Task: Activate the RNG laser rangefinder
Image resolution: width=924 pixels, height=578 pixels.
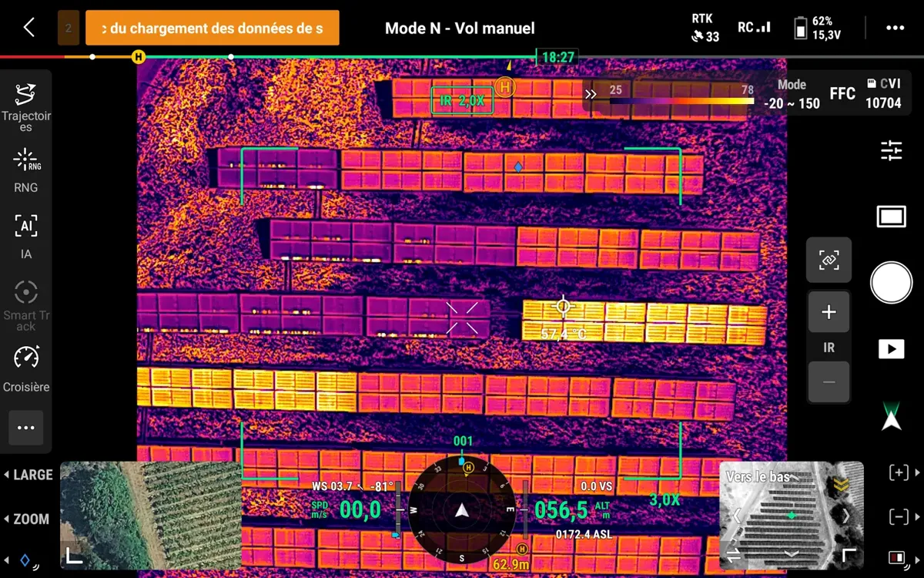Action: pos(26,170)
